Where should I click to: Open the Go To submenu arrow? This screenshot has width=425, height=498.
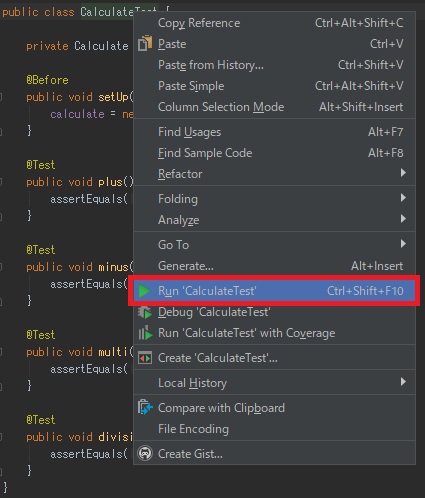pyautogui.click(x=403, y=244)
